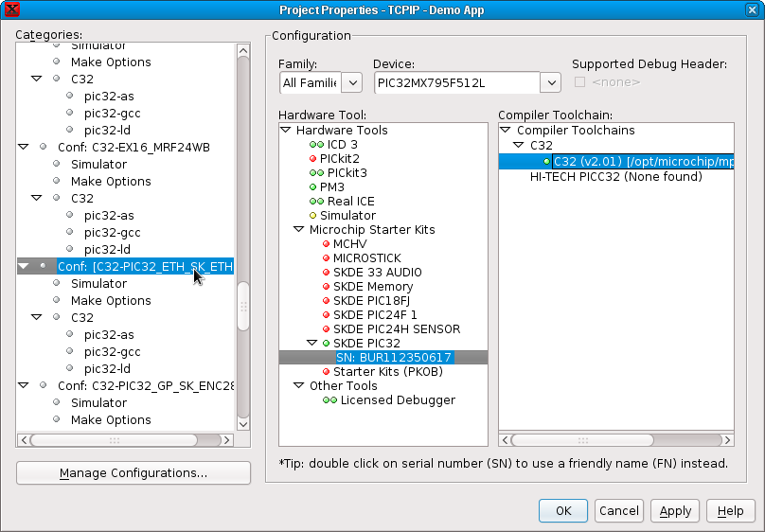
Task: Select the ICD 3 hardware tool
Action: pos(342,145)
